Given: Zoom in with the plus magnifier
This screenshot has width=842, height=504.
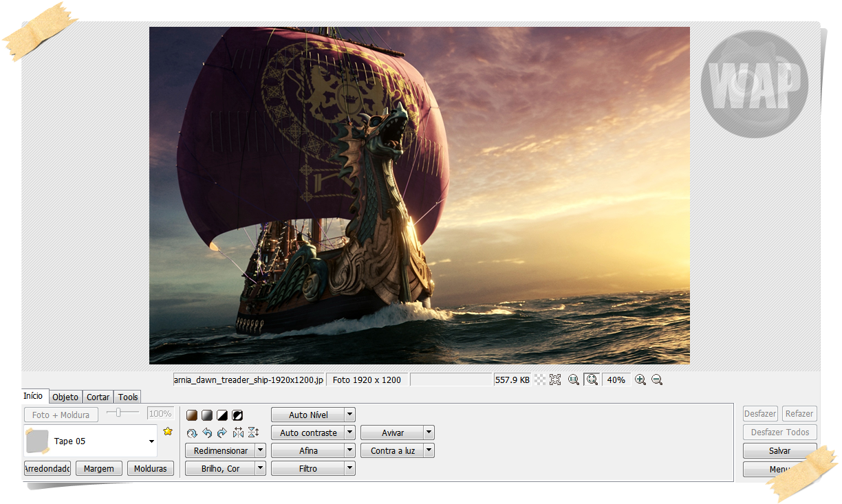Looking at the screenshot, I should (640, 380).
